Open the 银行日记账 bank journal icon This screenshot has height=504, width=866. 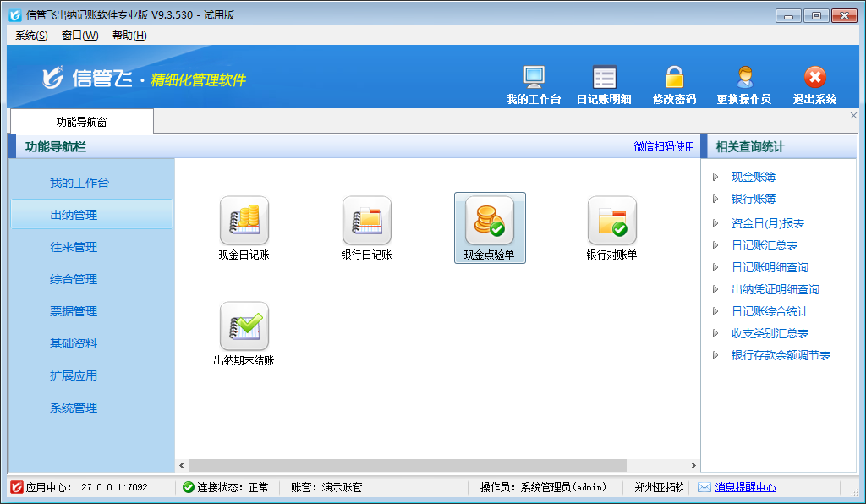click(366, 221)
